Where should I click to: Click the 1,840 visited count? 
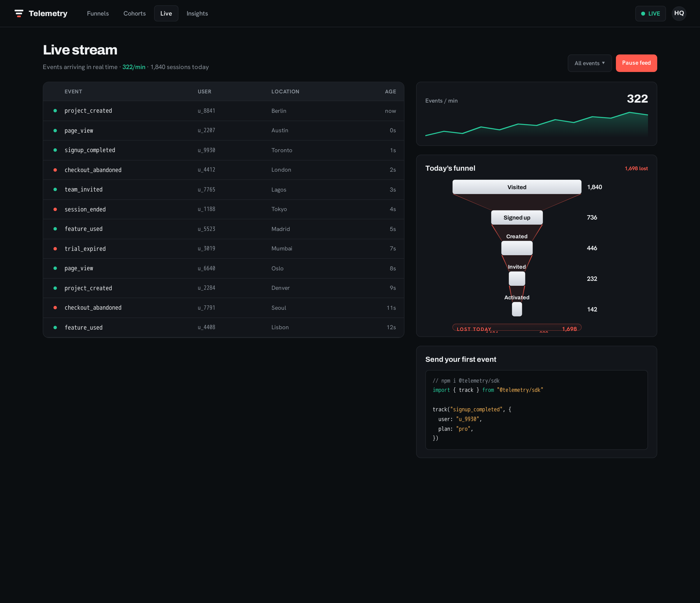(594, 187)
